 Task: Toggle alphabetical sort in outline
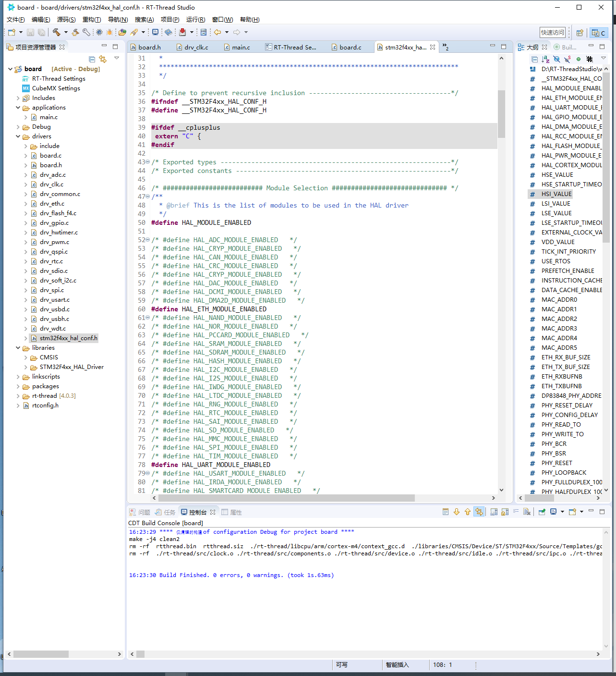point(545,59)
